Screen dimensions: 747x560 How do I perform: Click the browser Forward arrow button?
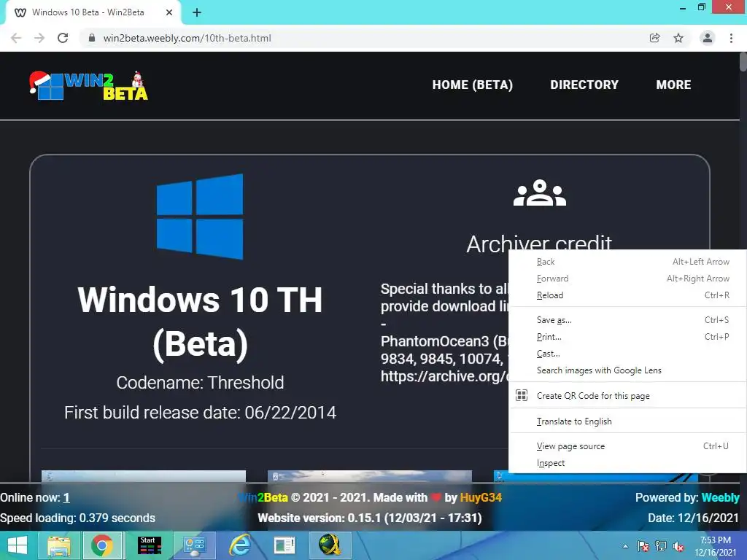pyautogui.click(x=39, y=38)
